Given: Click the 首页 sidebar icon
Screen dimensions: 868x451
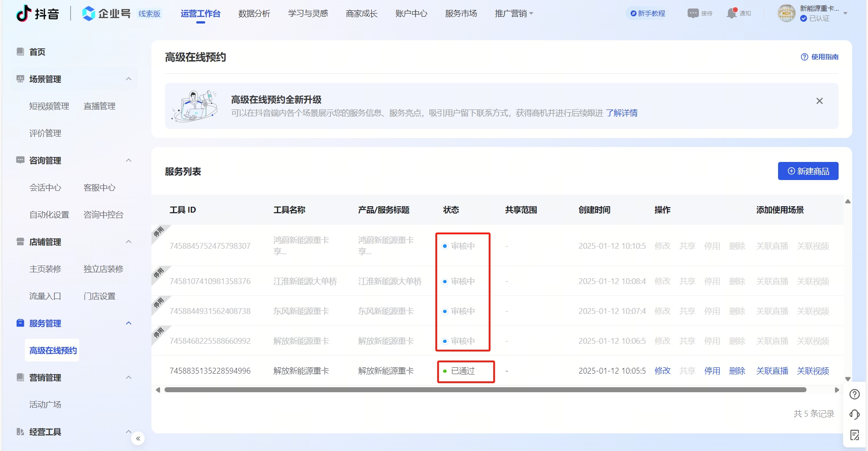Looking at the screenshot, I should tap(20, 52).
